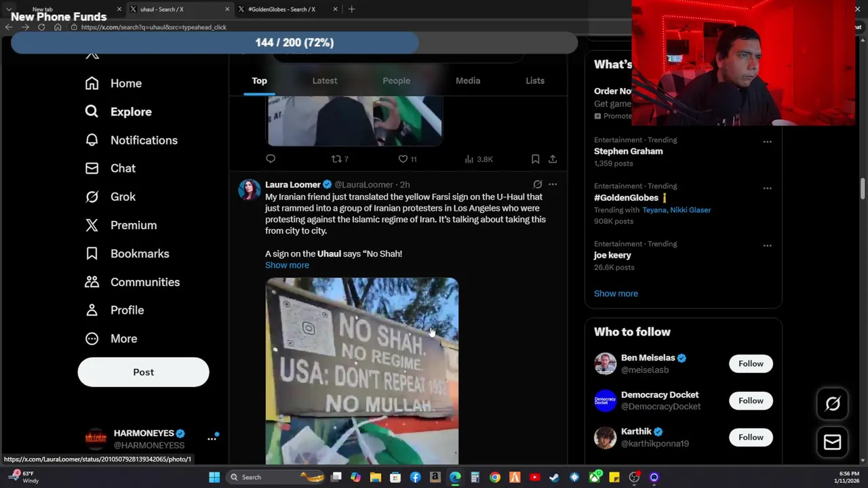Open the upper post's video thumbnail
Viewport: 868px width, 488px height.
click(355, 121)
